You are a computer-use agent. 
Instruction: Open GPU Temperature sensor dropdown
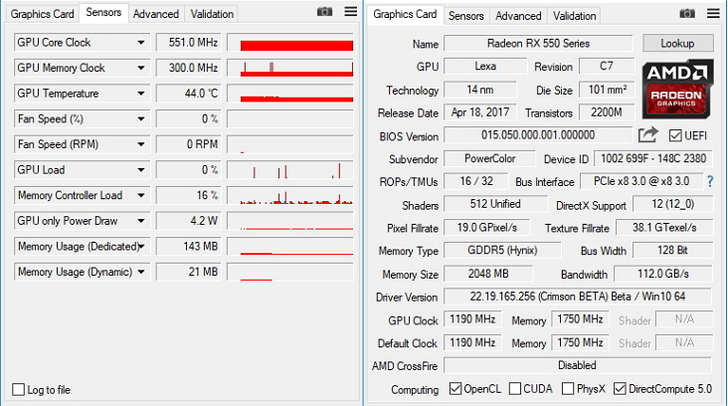[141, 93]
